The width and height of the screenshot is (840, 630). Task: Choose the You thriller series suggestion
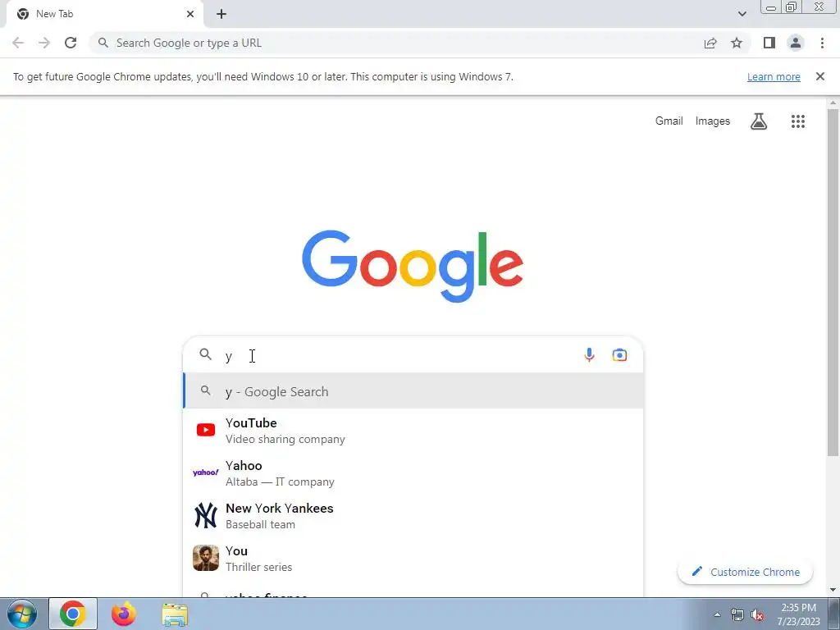tap(413, 558)
